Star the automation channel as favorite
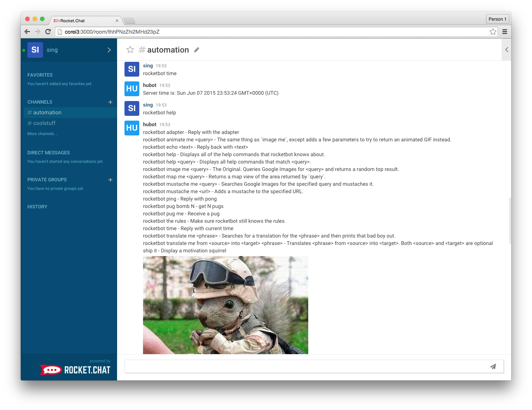 tap(130, 50)
